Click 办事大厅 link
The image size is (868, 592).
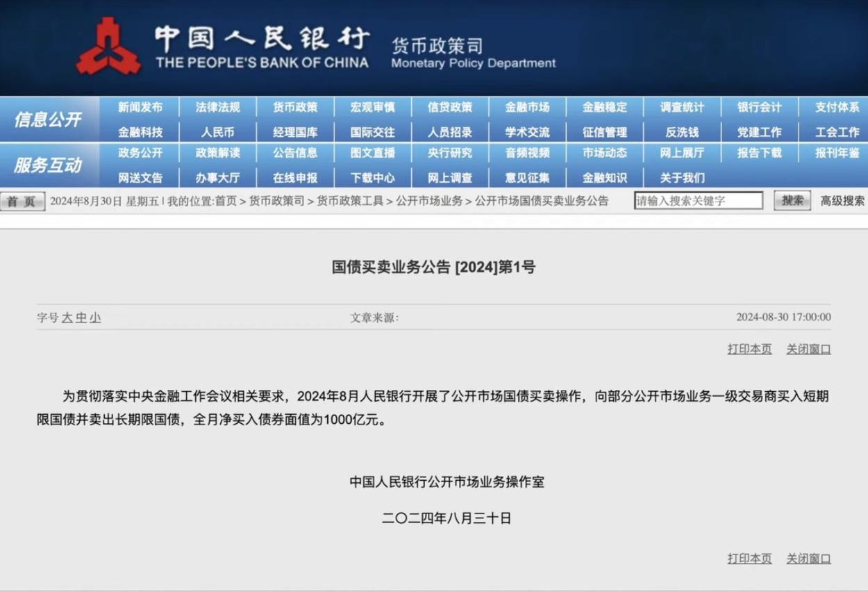click(x=217, y=178)
